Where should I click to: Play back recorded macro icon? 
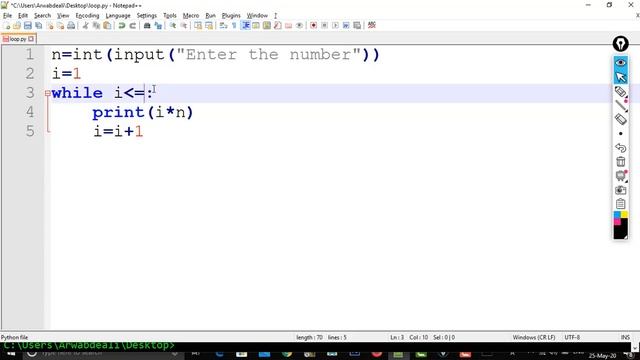click(335, 25)
